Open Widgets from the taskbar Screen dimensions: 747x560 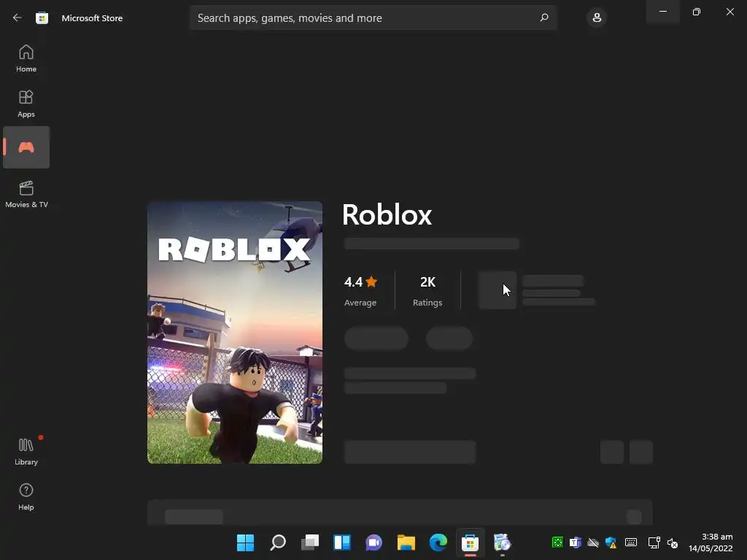342,542
